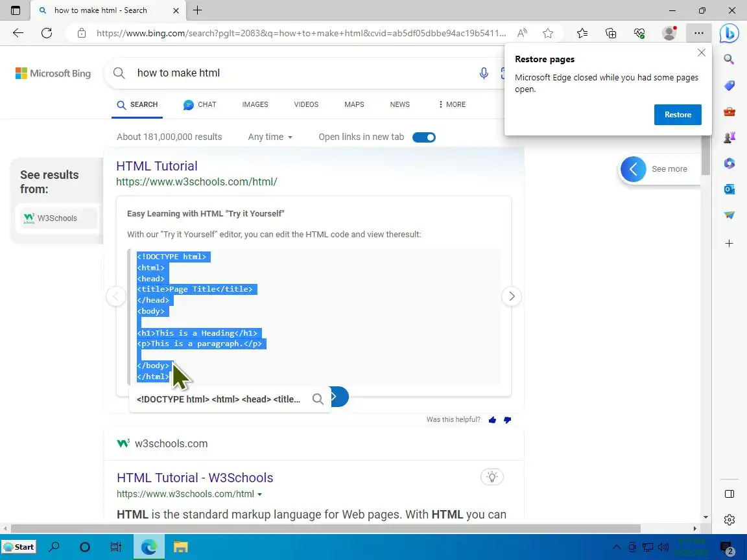Close the how to make html tab

click(x=176, y=10)
